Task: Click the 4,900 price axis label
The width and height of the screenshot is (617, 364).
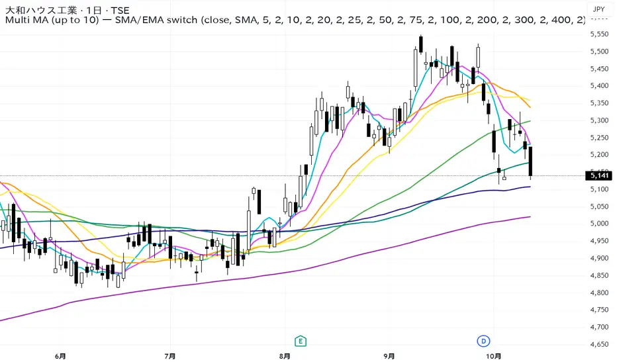Action: point(599,258)
